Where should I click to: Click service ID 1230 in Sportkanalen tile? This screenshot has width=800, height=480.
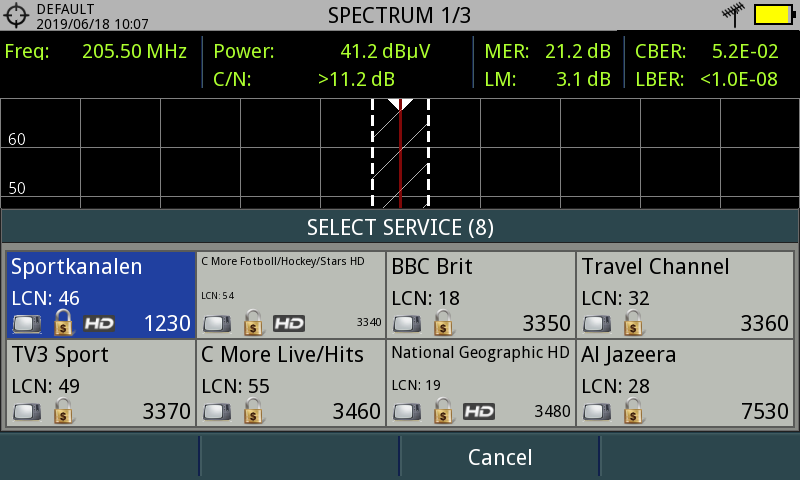click(167, 323)
